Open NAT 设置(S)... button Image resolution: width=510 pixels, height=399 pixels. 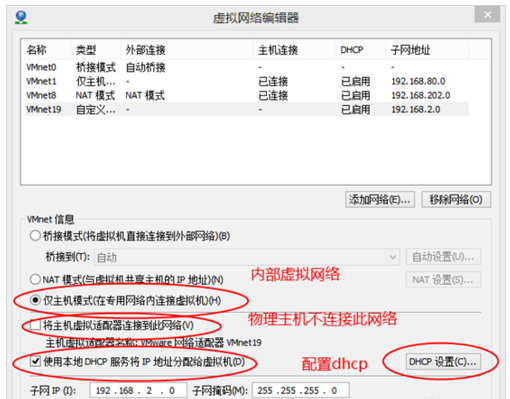pos(443,280)
